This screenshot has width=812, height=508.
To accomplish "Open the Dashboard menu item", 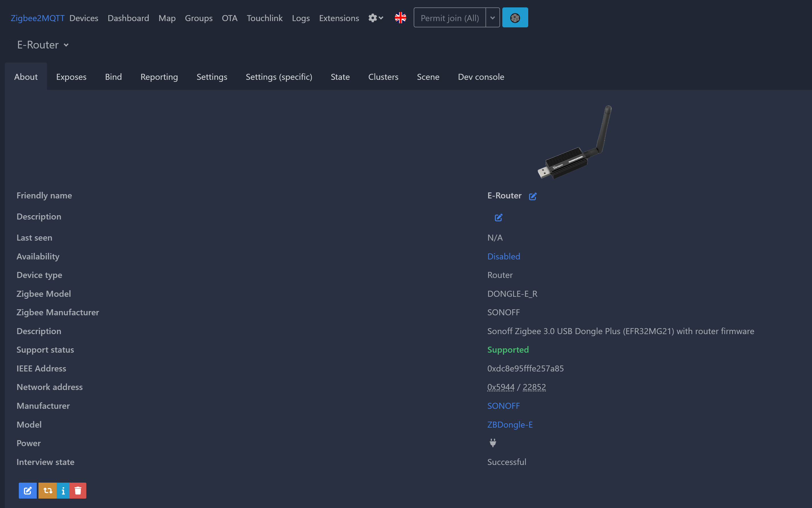I will click(x=128, y=18).
